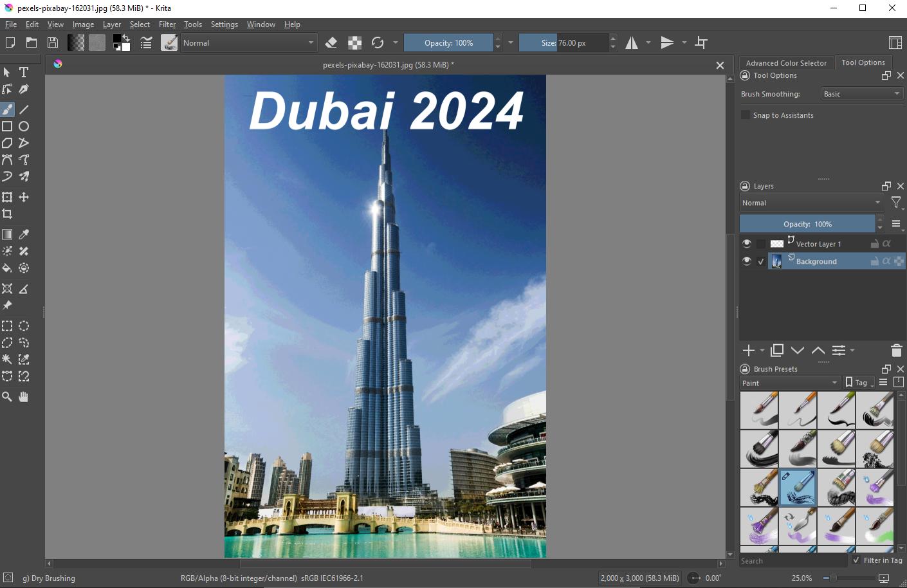Image resolution: width=907 pixels, height=588 pixels.
Task: Activate the Pan tool
Action: click(24, 397)
